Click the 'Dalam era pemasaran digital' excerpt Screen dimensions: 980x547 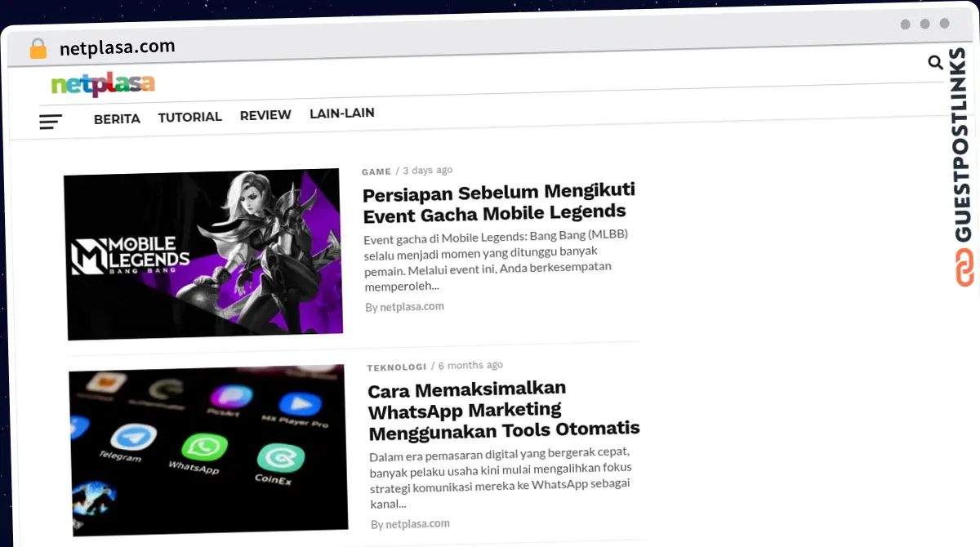501,478
